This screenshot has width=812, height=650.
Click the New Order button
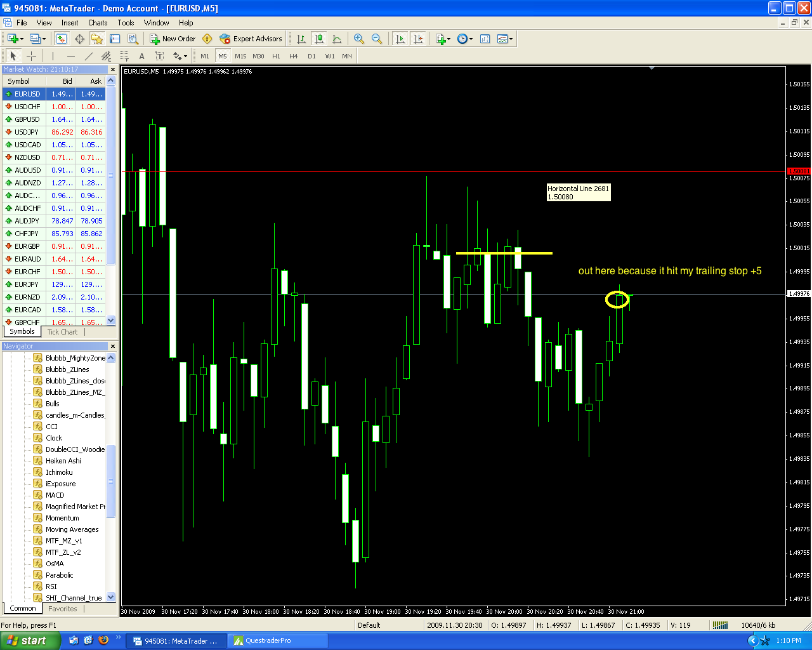tap(173, 39)
